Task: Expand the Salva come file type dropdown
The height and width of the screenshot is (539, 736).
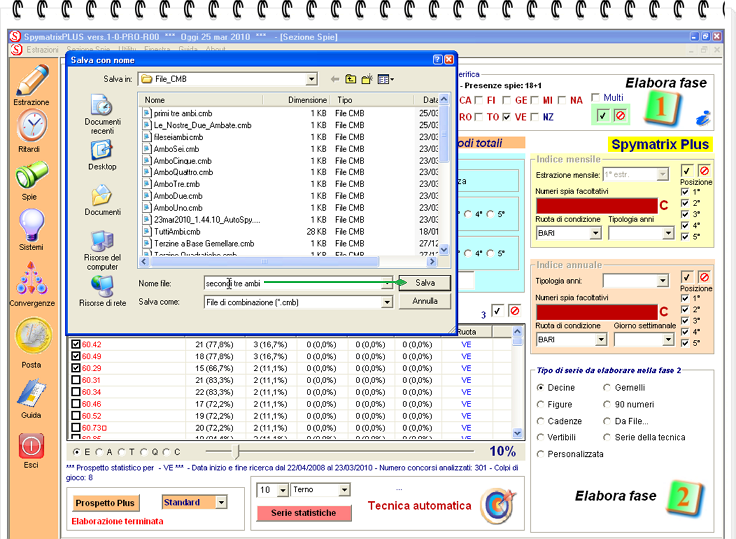Action: pos(387,302)
